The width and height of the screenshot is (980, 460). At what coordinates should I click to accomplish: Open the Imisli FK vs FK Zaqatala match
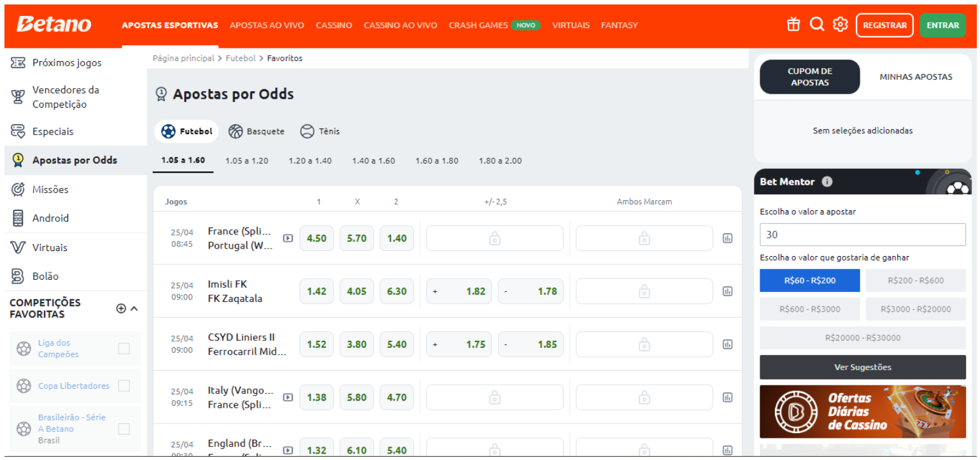click(235, 291)
